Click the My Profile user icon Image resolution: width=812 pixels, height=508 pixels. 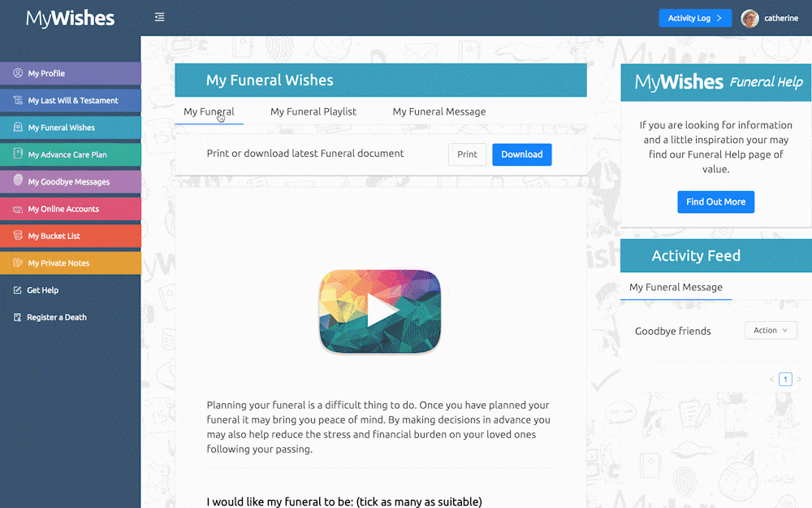[18, 73]
